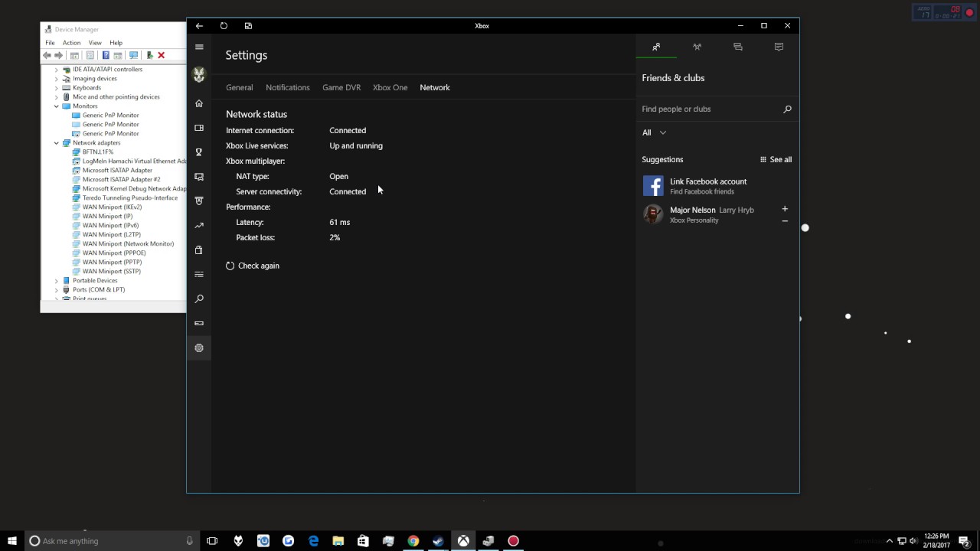Open the All friends filter dropdown
Screen dimensions: 980x551
pyautogui.click(x=654, y=132)
